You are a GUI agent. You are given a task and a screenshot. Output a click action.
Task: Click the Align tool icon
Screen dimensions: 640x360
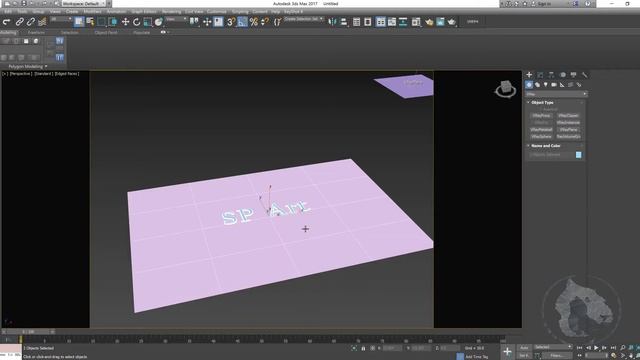tap(344, 22)
